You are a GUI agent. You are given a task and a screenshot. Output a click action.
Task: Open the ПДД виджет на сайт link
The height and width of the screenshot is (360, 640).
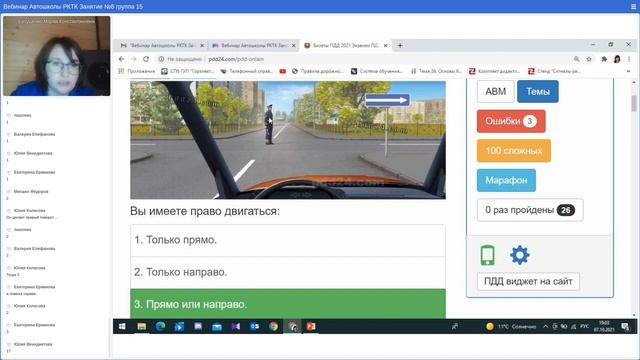tap(528, 281)
